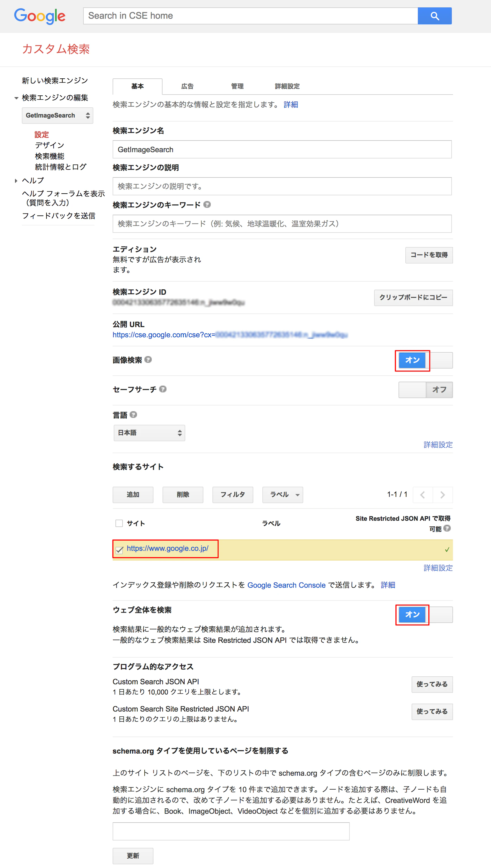The image size is (491, 868).
Task: Switch to the 管理 tab
Action: pos(237,86)
